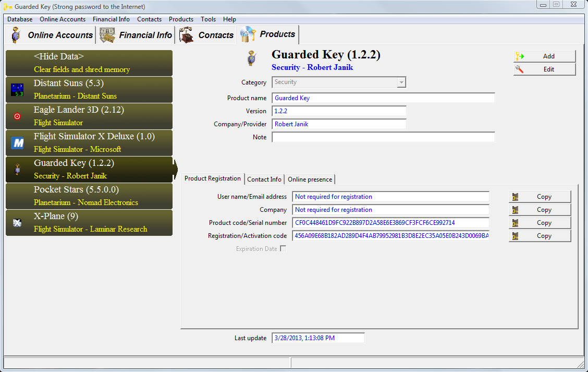The image size is (588, 372).
Task: Click the copy icon on the Company row
Action: (x=515, y=210)
